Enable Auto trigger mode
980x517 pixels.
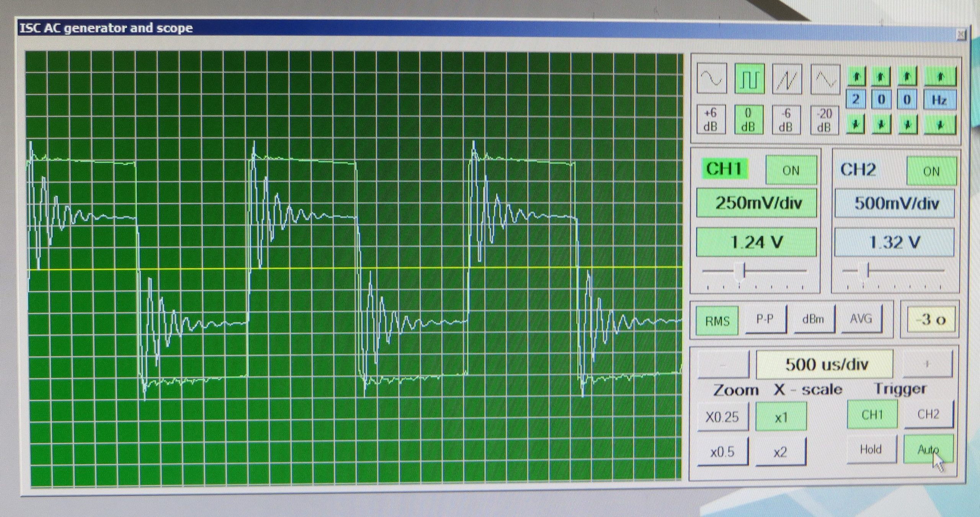(x=928, y=449)
